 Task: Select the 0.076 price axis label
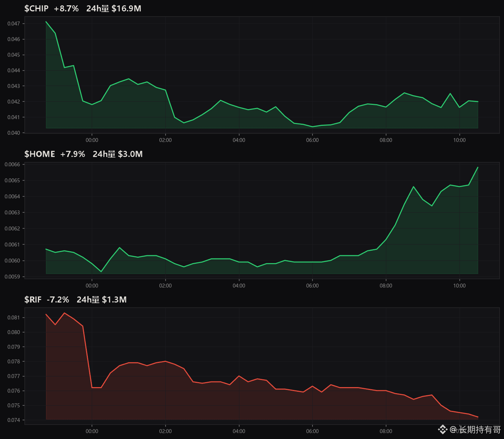click(x=14, y=391)
